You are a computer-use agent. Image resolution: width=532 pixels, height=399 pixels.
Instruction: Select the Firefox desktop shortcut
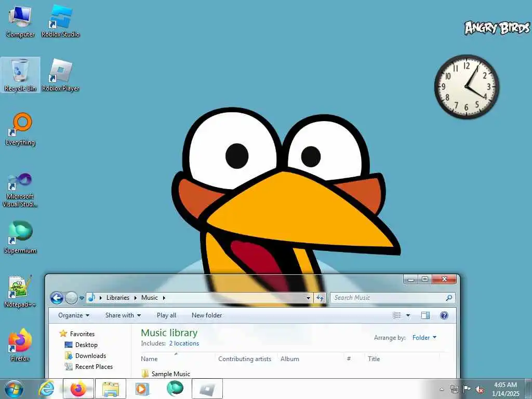click(20, 345)
